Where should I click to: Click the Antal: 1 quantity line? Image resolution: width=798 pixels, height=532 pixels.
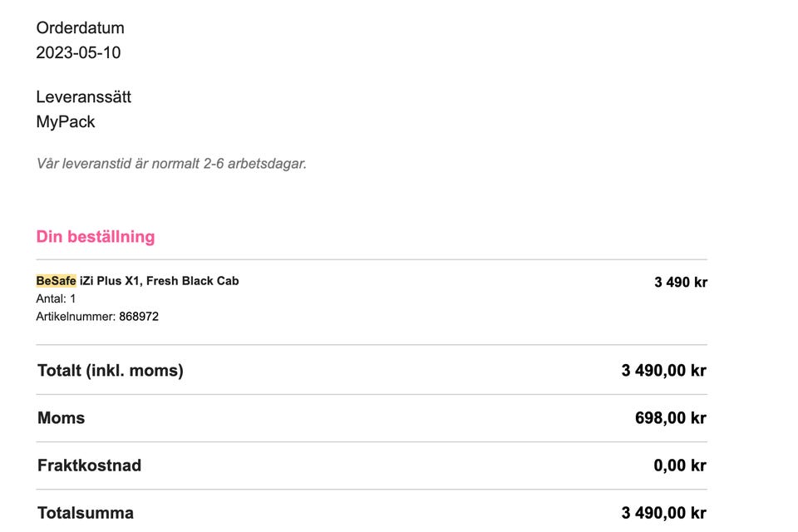pyautogui.click(x=56, y=299)
